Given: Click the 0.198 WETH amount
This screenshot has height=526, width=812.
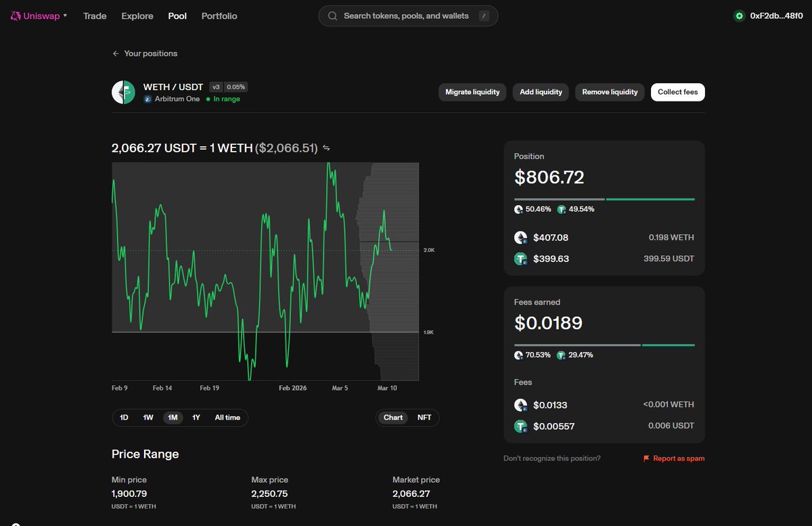Looking at the screenshot, I should (671, 238).
